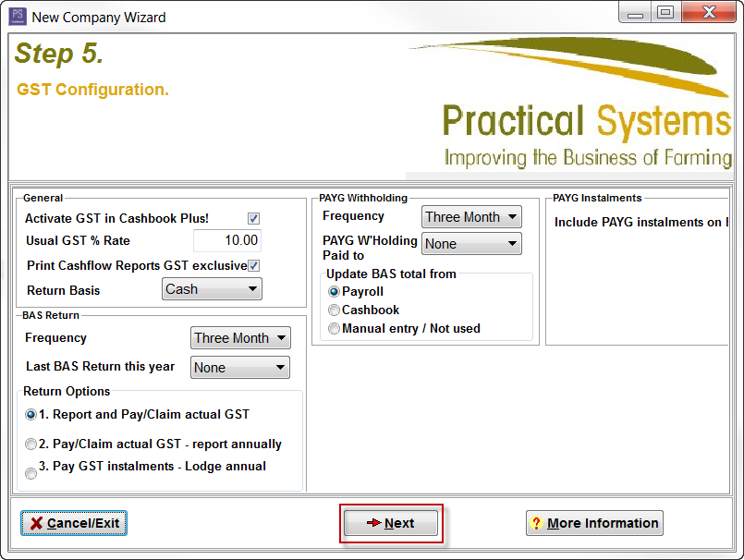Click the 'Last BAS Return this year' label
Screen dimensions: 744x560
click(100, 366)
